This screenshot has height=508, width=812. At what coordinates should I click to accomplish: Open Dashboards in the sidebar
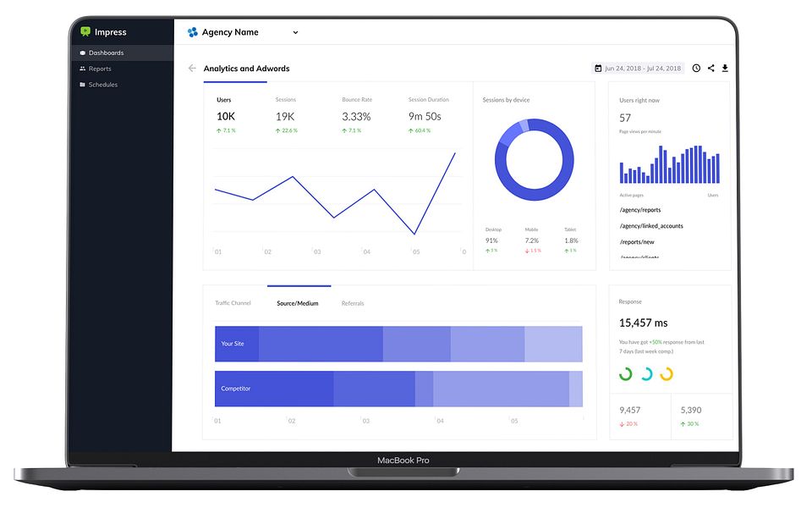point(121,52)
